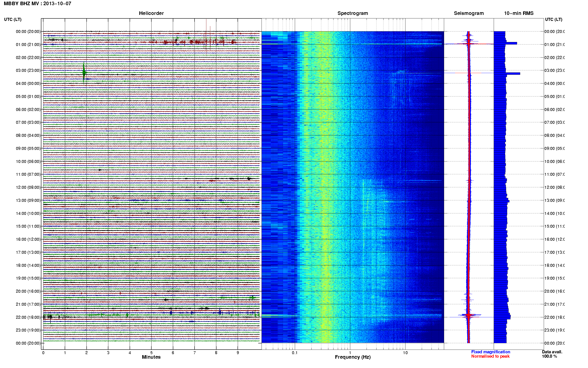Screen dimensions: 588x368
Task: Click the '0.1' frequency tick label
Action: (295, 353)
